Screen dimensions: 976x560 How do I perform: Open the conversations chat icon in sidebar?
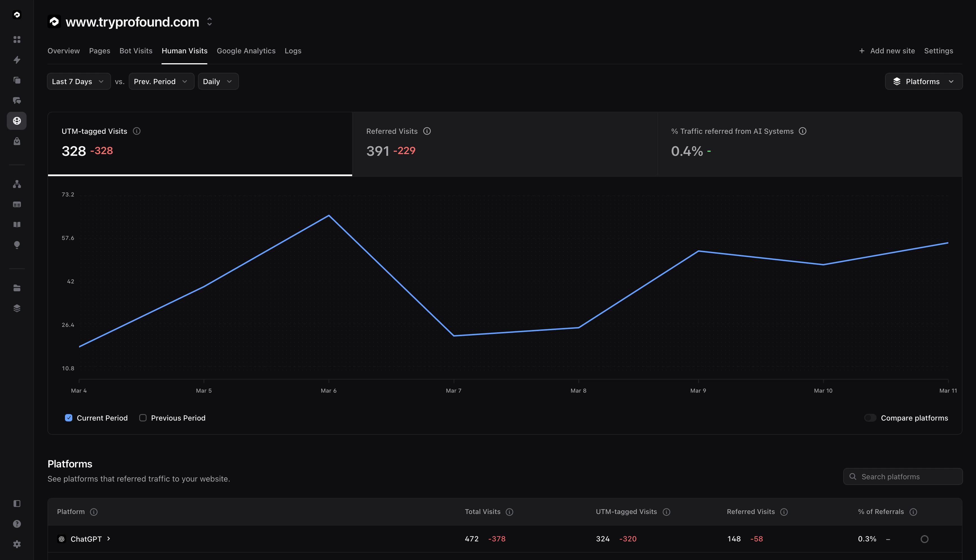coord(17,100)
